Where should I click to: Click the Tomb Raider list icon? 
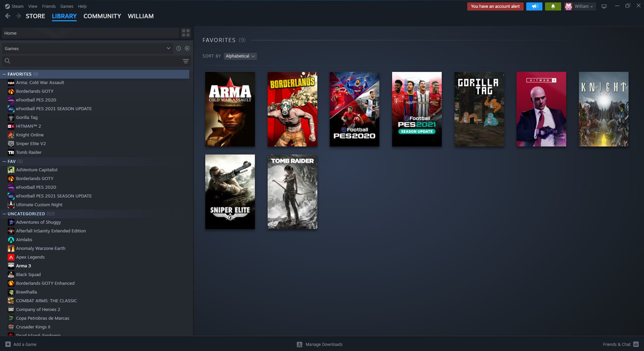tap(11, 152)
